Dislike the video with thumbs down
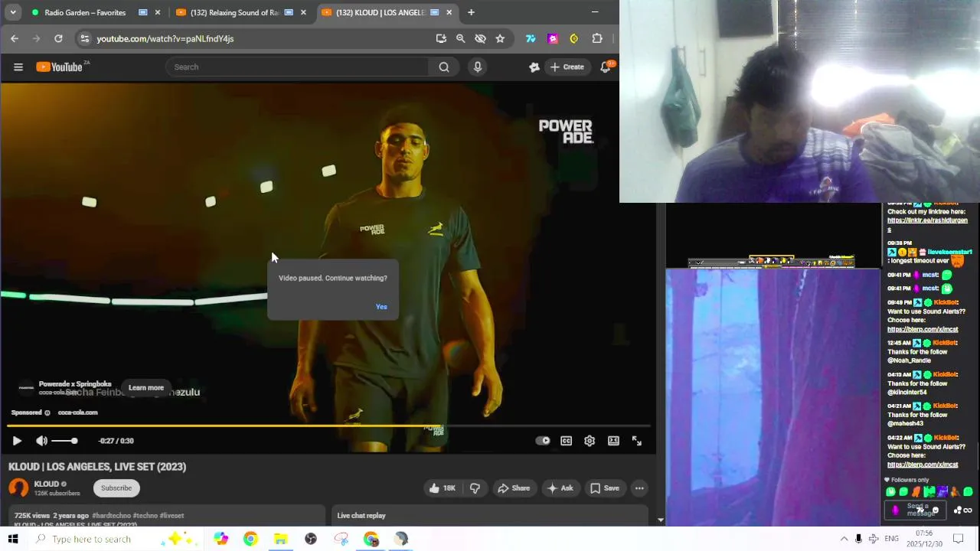The width and height of the screenshot is (980, 551). [475, 488]
